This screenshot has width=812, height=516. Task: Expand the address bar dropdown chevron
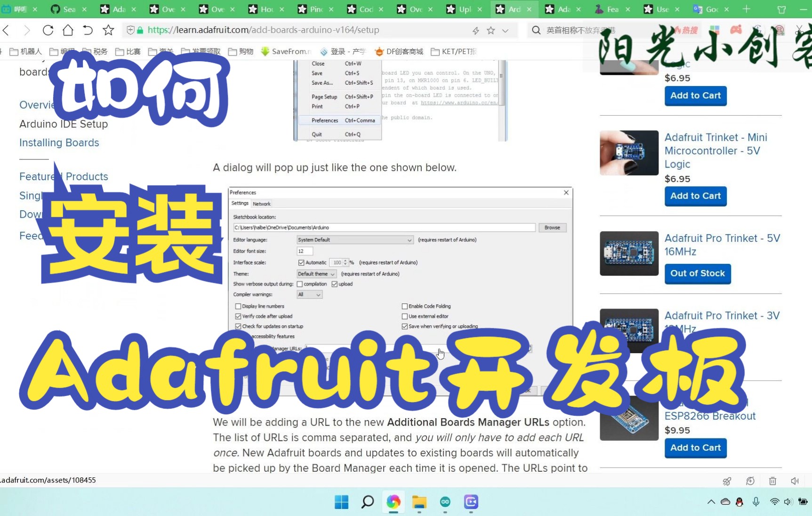point(505,31)
